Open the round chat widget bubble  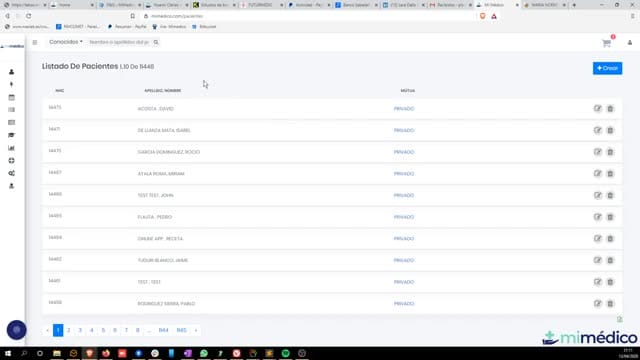(17, 330)
